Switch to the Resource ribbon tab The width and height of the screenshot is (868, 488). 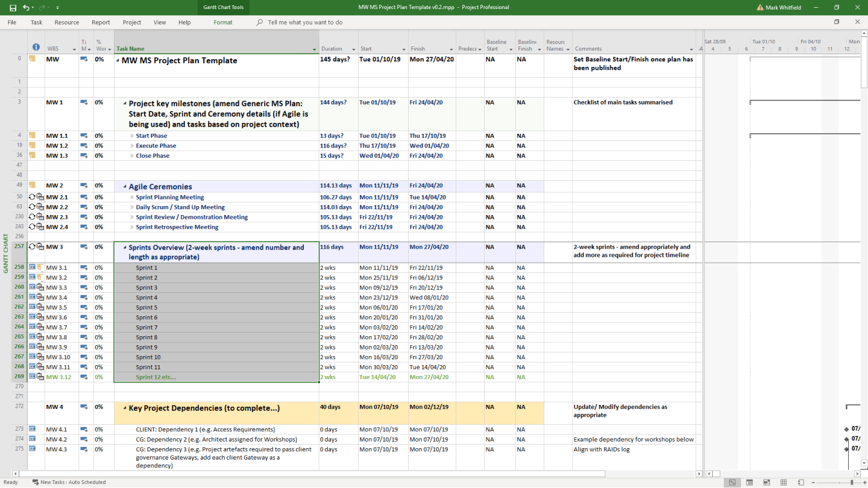point(66,22)
